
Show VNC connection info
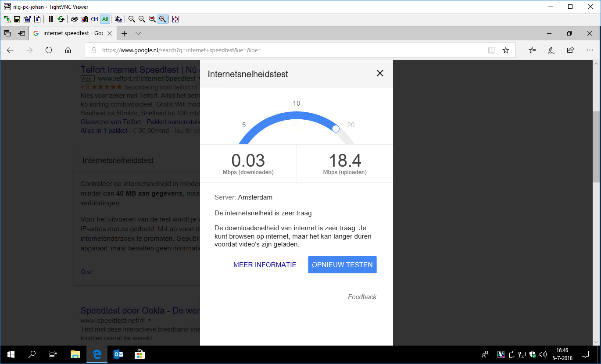coord(37,19)
